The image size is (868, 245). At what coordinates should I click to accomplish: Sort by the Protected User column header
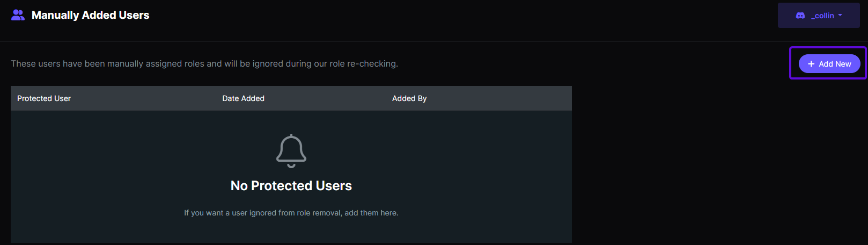click(x=44, y=98)
